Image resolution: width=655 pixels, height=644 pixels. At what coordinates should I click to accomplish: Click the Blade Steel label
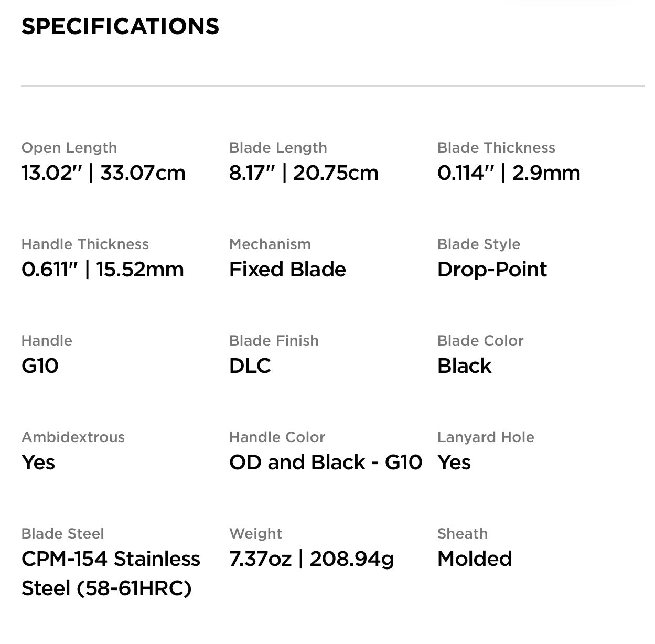tap(62, 534)
